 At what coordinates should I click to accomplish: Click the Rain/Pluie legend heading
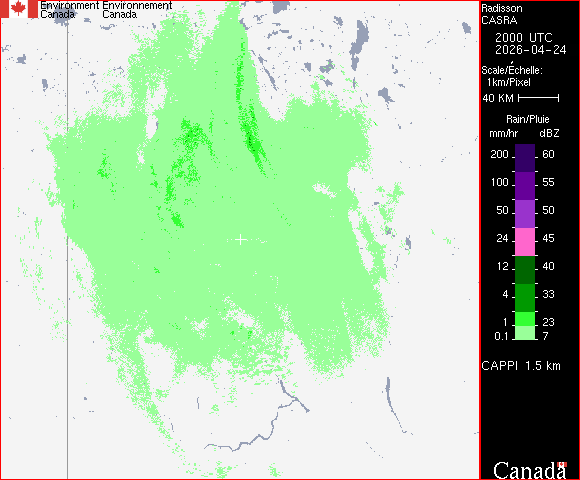pyautogui.click(x=527, y=119)
